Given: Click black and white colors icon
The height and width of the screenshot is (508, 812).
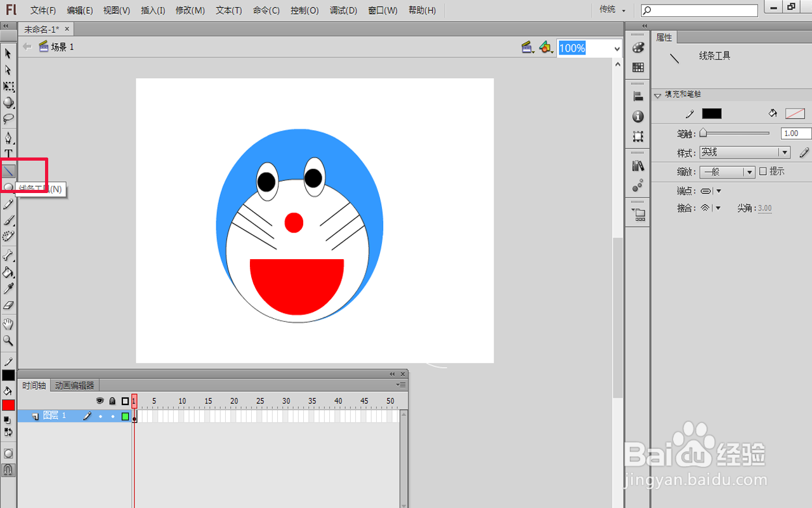Looking at the screenshot, I should (x=8, y=420).
